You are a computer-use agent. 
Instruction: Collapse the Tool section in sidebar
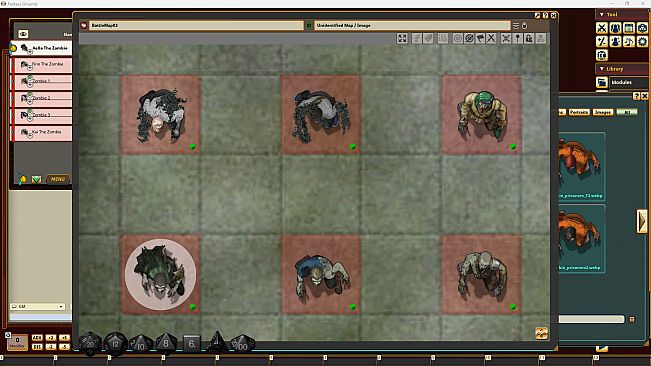(x=602, y=15)
